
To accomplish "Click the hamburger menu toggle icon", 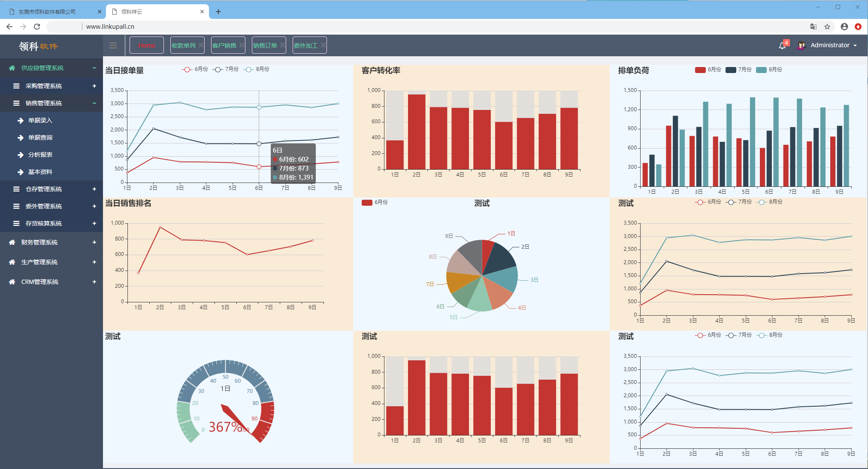I will pyautogui.click(x=113, y=46).
